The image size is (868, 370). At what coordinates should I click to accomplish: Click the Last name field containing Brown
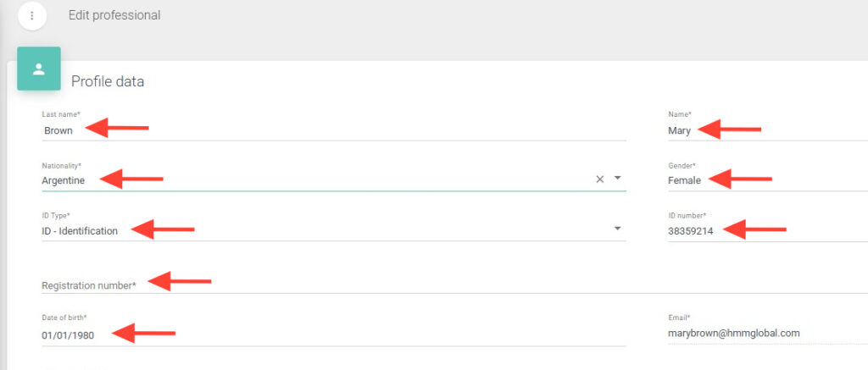click(x=58, y=130)
